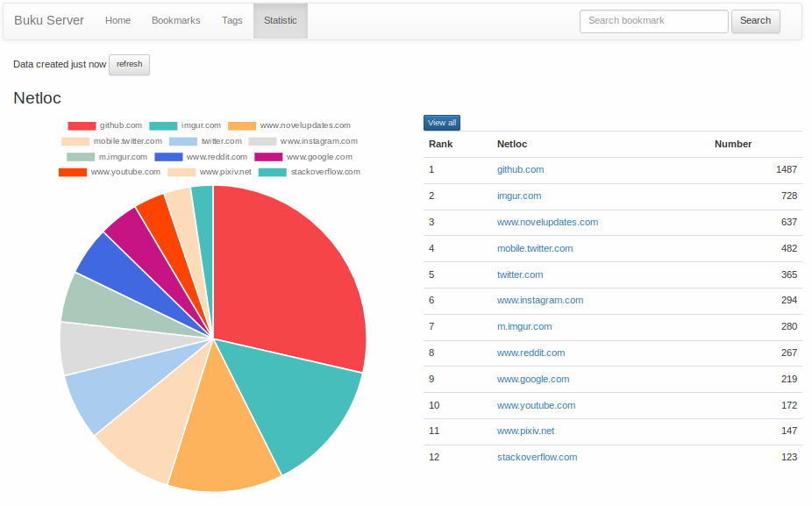Click the novelupdates count 637
812x506 pixels.
[789, 222]
